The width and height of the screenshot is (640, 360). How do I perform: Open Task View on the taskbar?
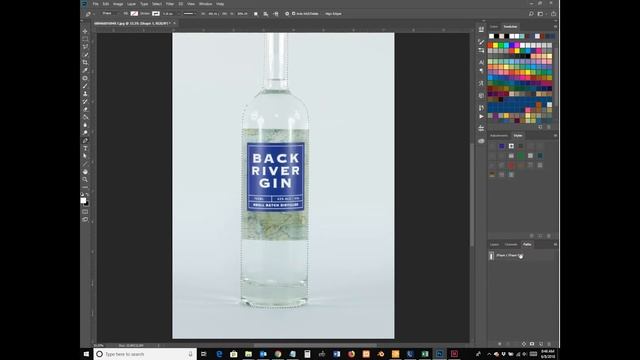coord(204,354)
